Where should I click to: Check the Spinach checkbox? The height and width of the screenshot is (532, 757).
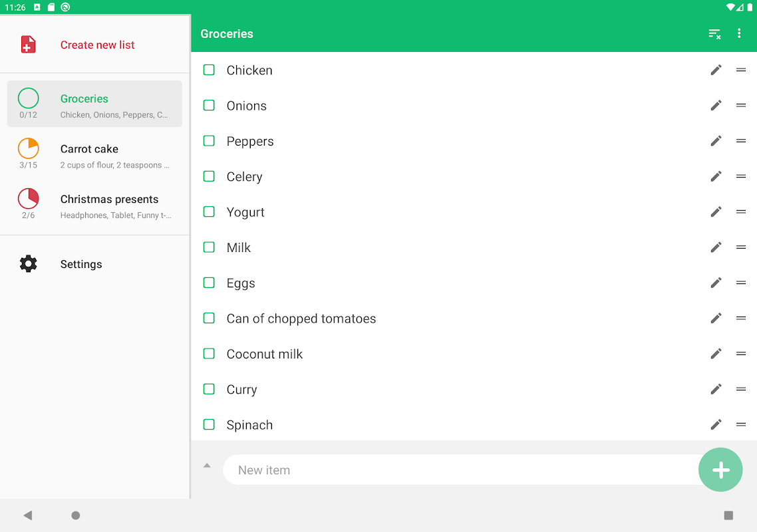click(x=209, y=425)
